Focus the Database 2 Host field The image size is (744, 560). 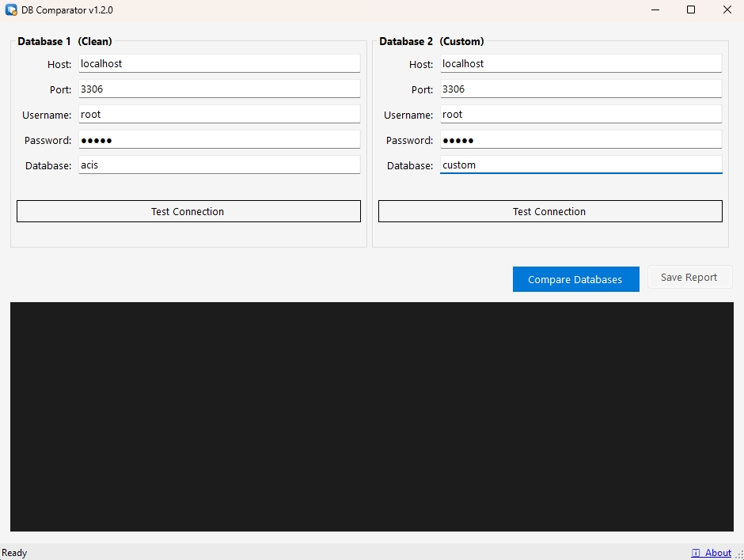tap(581, 63)
